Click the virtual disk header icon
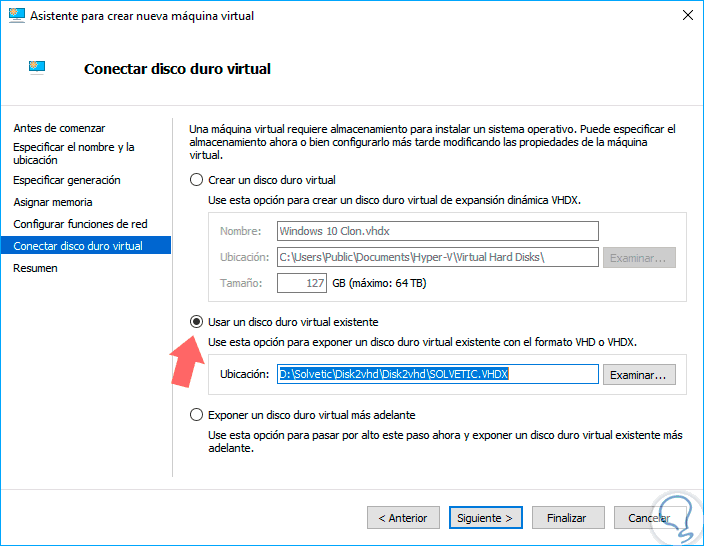 coord(38,67)
